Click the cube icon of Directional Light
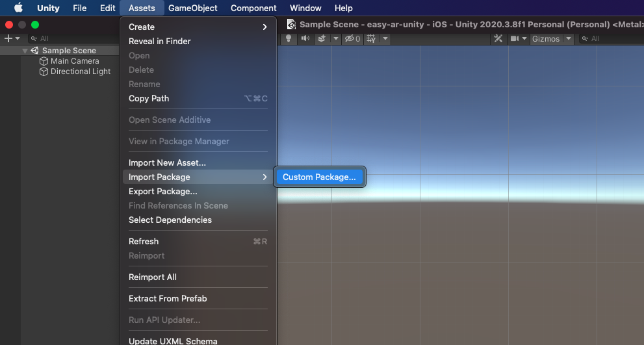644x345 pixels. click(44, 71)
